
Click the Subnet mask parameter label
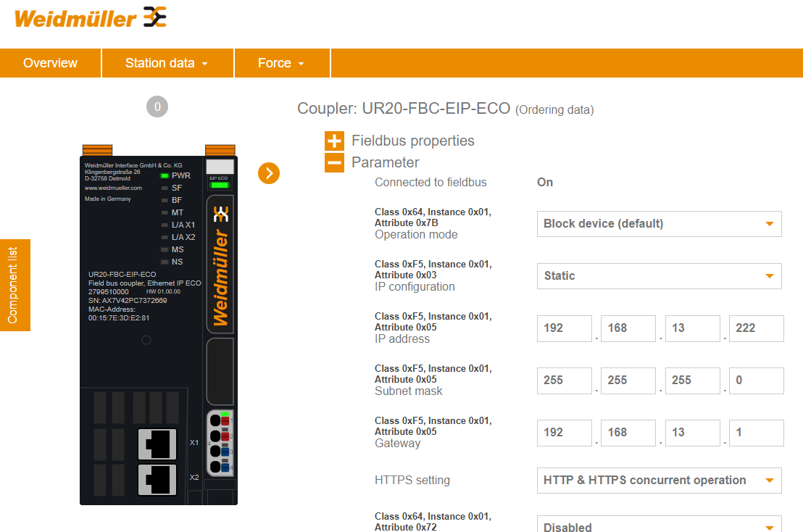click(x=409, y=391)
